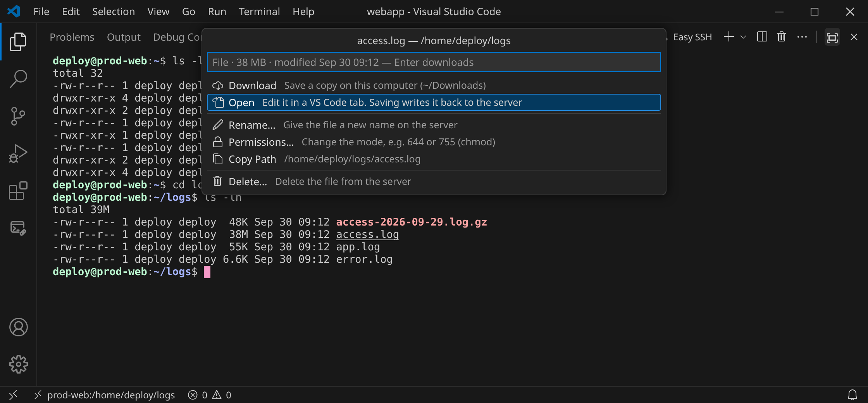Click error.log in the terminal listing
The width and height of the screenshot is (868, 403).
tap(364, 259)
